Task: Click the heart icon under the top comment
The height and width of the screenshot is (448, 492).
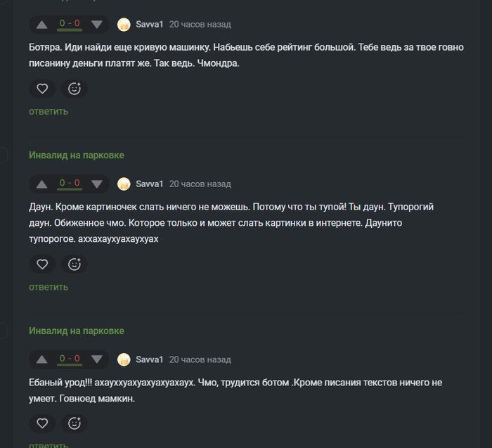Action: (x=42, y=89)
